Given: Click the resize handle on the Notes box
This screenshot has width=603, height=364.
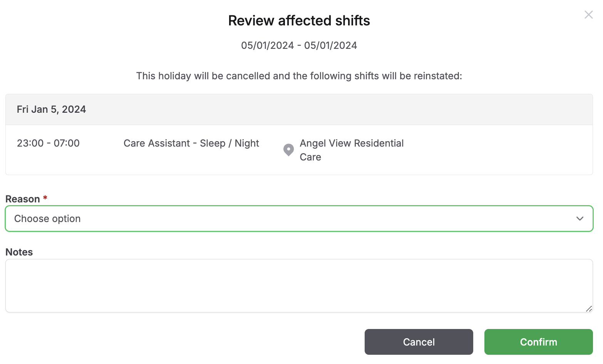Looking at the screenshot, I should [x=589, y=309].
